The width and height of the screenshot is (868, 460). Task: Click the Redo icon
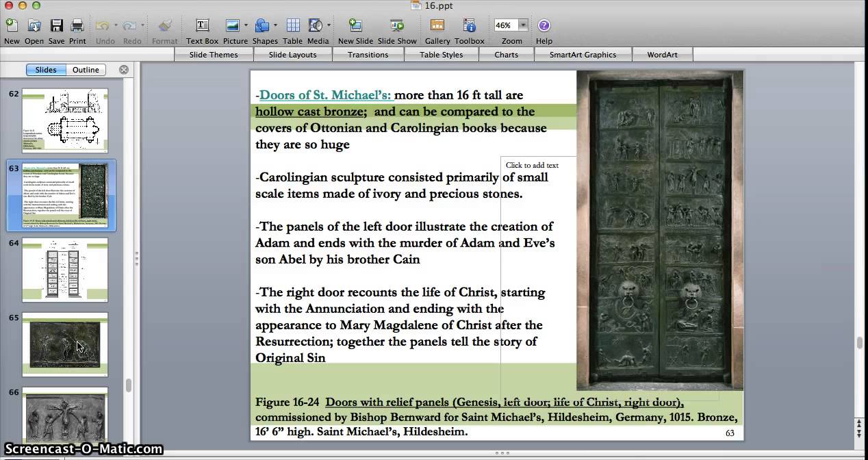click(x=130, y=25)
